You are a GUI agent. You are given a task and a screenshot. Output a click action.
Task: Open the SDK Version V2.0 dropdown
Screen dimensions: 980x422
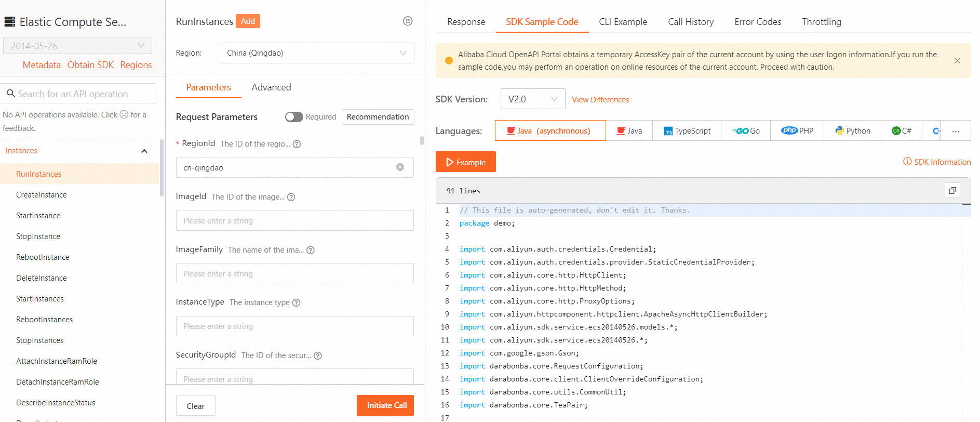pyautogui.click(x=533, y=99)
